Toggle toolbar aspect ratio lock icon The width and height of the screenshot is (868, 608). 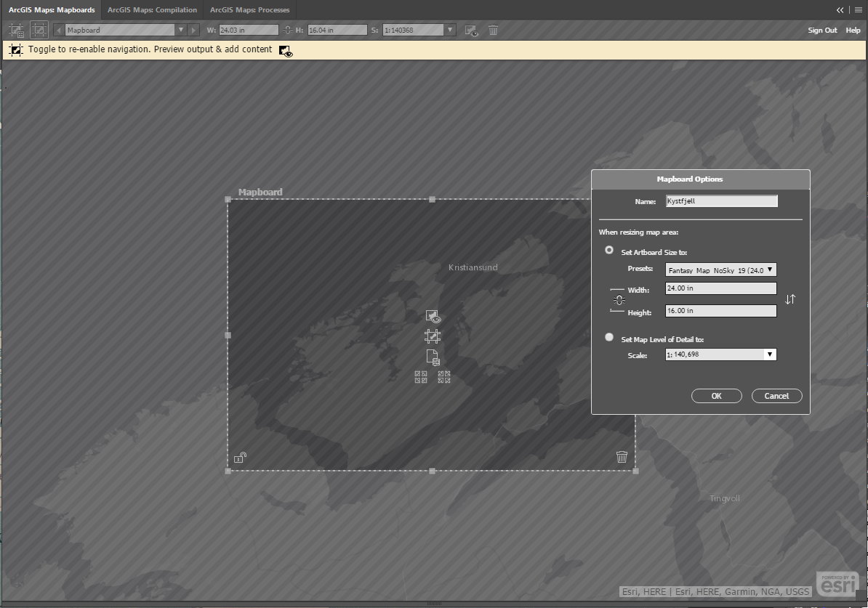(287, 30)
